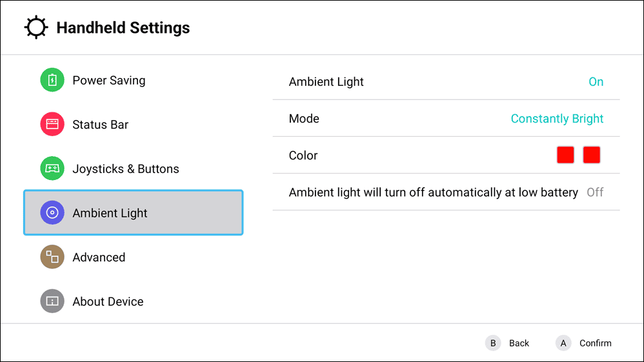
Task: Open the Mode Constantly Bright selector
Action: click(x=557, y=119)
